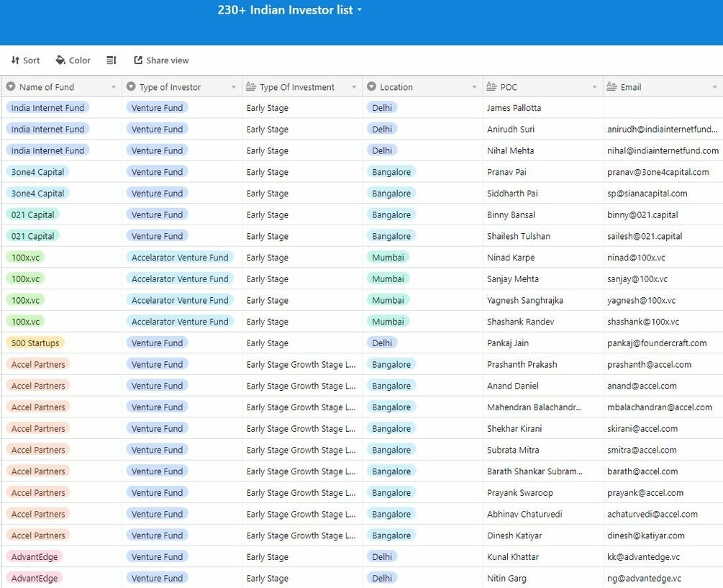
Task: Select Subrata Mitra cell
Action: click(542, 450)
